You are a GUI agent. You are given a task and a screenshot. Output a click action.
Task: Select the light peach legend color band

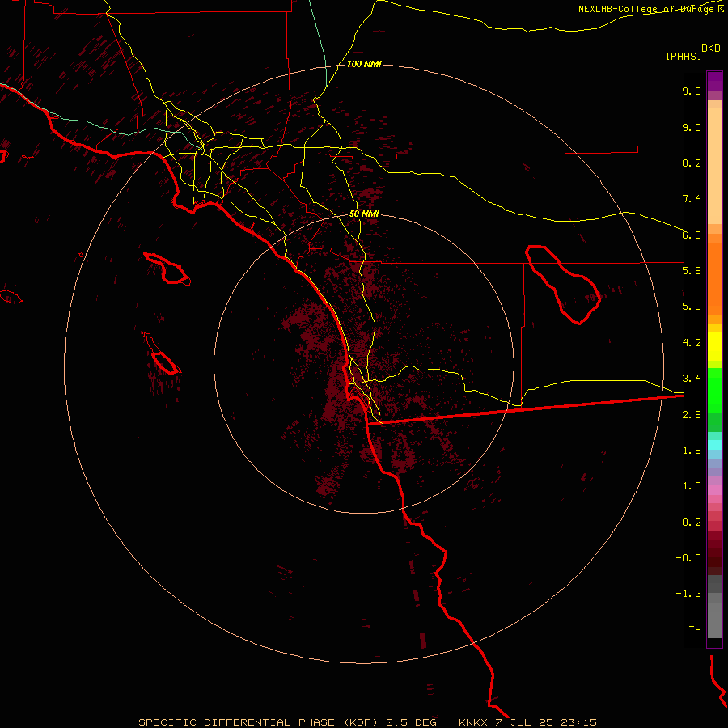coord(714,166)
